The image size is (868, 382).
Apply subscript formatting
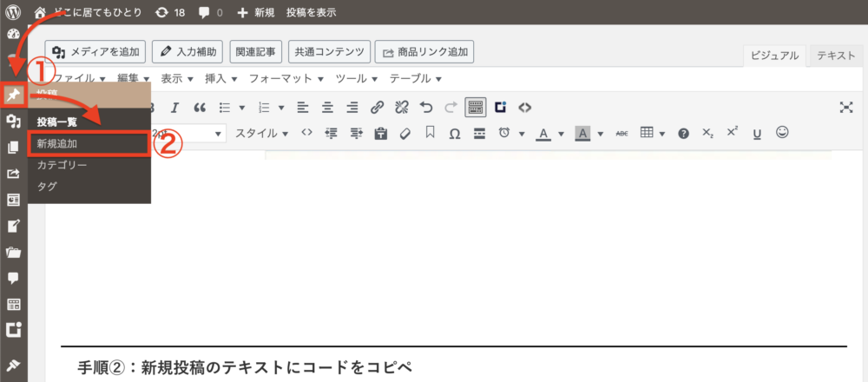coord(708,134)
